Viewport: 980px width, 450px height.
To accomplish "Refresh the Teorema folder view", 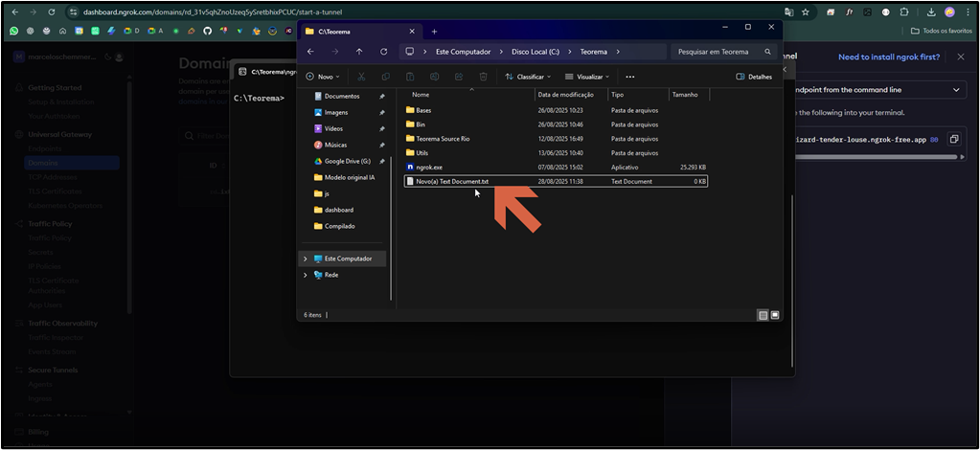I will coord(384,52).
